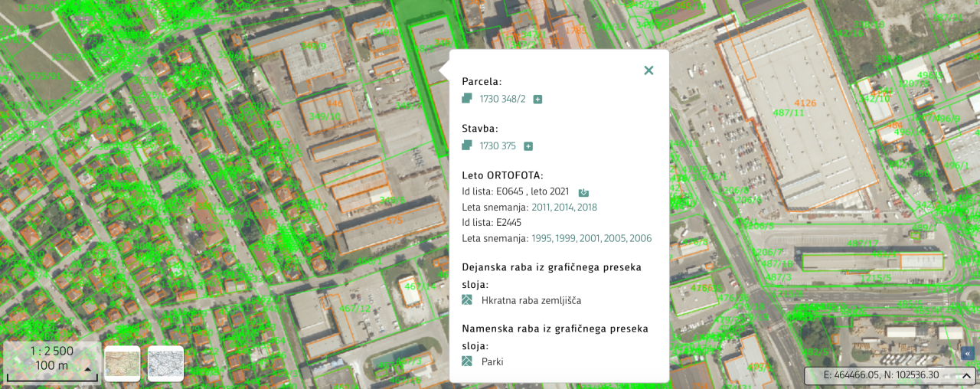Download orthophoto sheet E0645 from 2021
This screenshot has width=980, height=389.
[x=583, y=192]
